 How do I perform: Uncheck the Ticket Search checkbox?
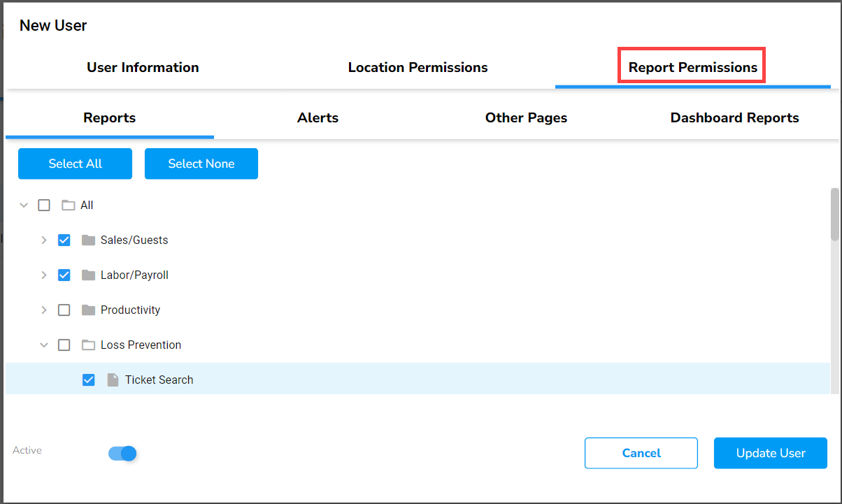(89, 380)
